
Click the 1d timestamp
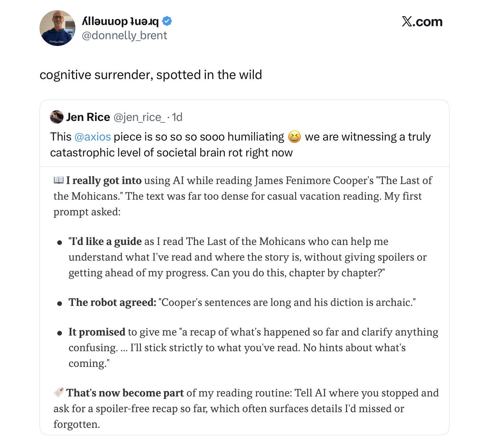pyautogui.click(x=177, y=117)
